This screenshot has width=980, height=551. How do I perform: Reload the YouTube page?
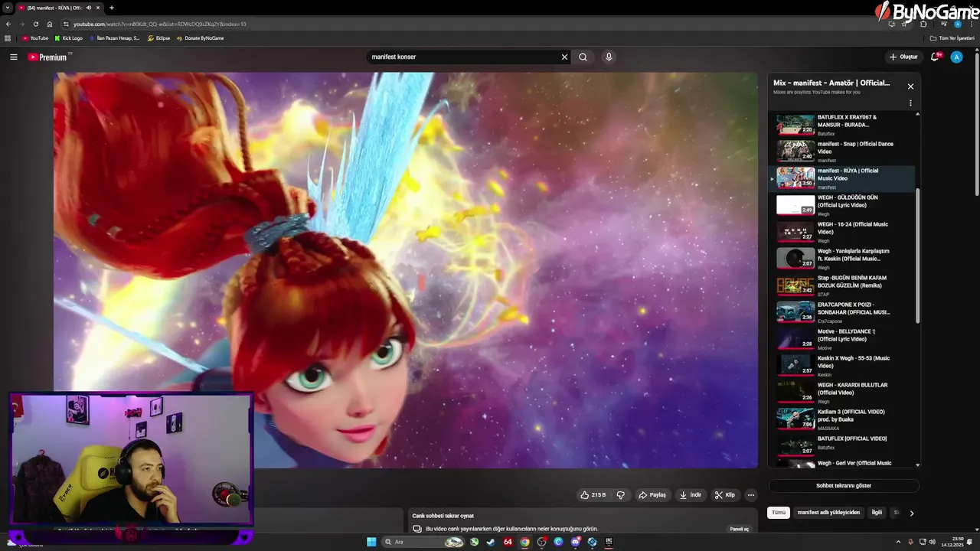35,24
